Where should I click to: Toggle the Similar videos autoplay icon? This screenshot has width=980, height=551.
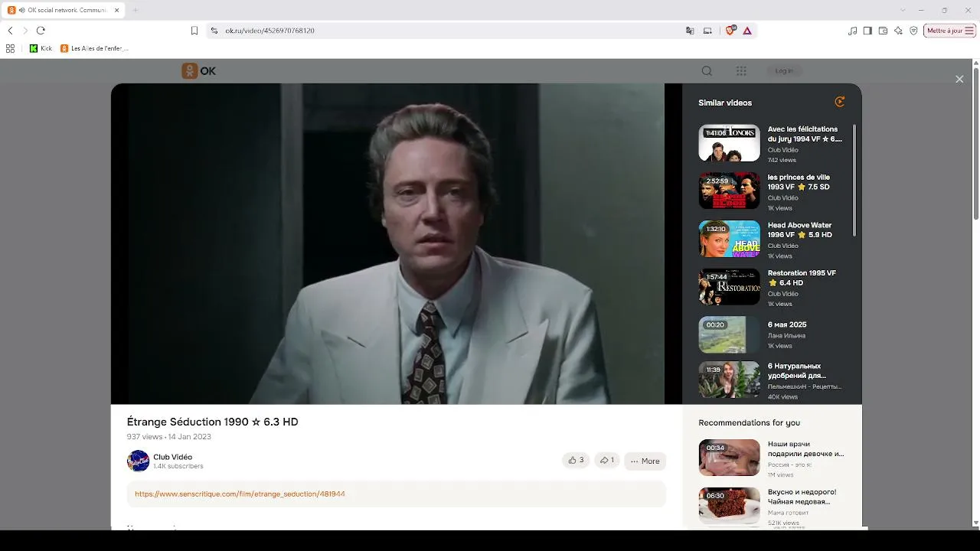pos(840,102)
